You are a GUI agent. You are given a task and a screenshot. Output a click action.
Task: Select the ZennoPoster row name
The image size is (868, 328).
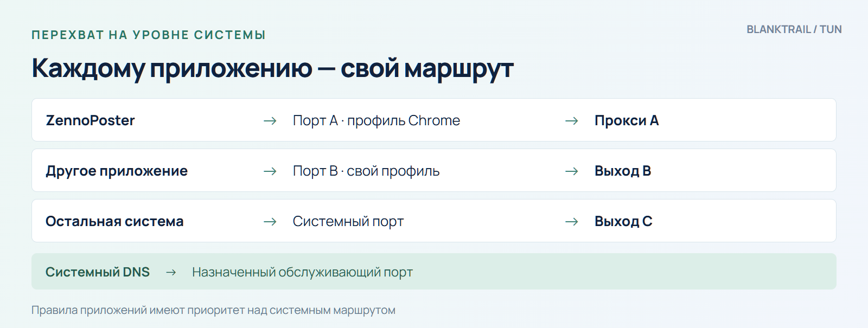click(90, 120)
